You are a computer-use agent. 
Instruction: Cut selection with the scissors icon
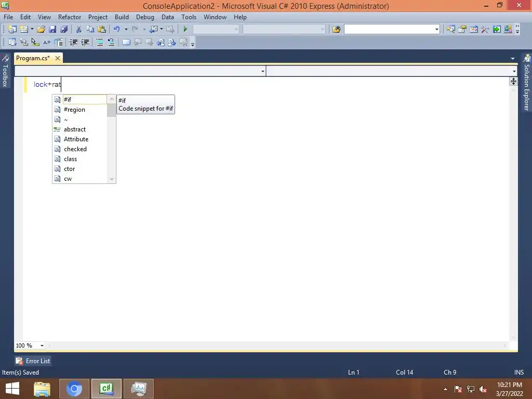tap(78, 29)
